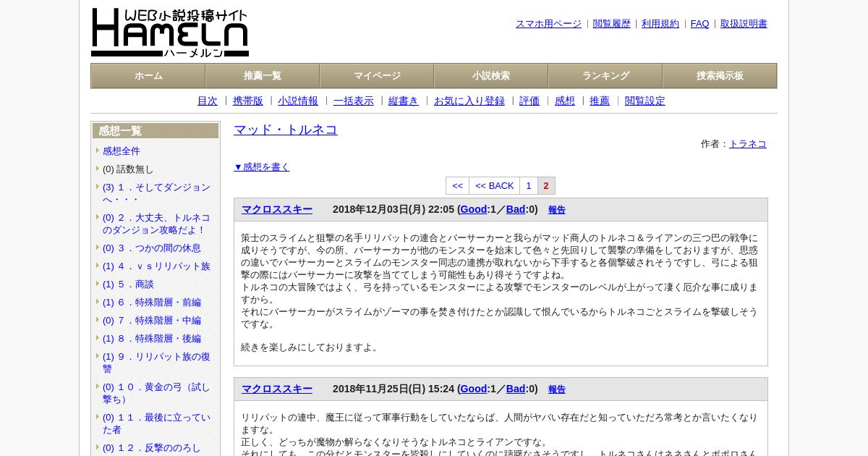This screenshot has height=456, width=868.
Task: Select current page 2 in pagination
Action: coord(546,186)
